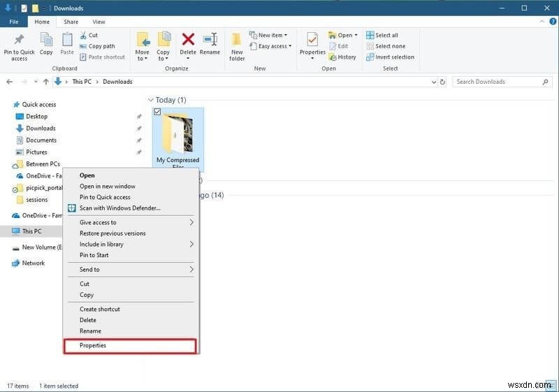The height and width of the screenshot is (392, 559).
Task: Go forward with the right arrow
Action: tap(24, 82)
